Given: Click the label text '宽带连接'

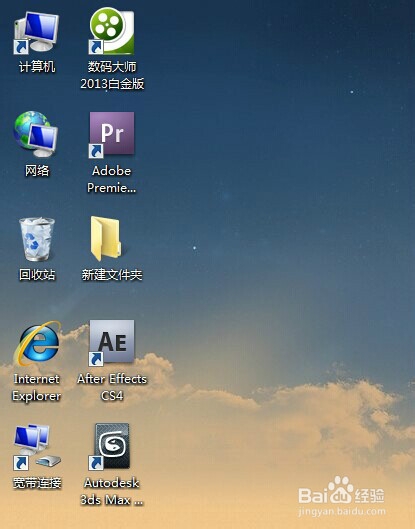Looking at the screenshot, I should (x=37, y=483).
